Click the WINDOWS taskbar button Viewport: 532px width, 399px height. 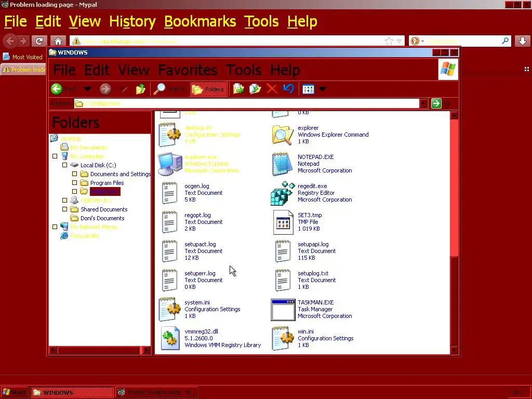[72, 393]
